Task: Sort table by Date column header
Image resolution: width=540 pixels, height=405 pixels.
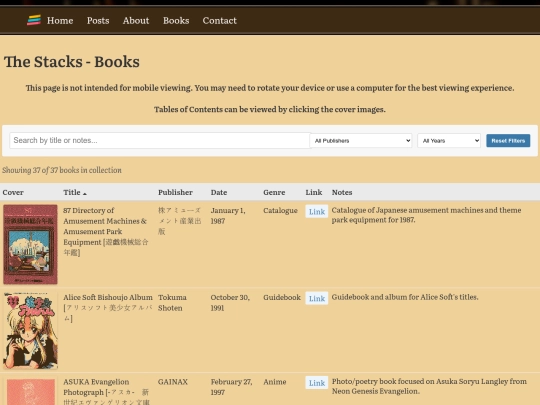Action: 219,193
